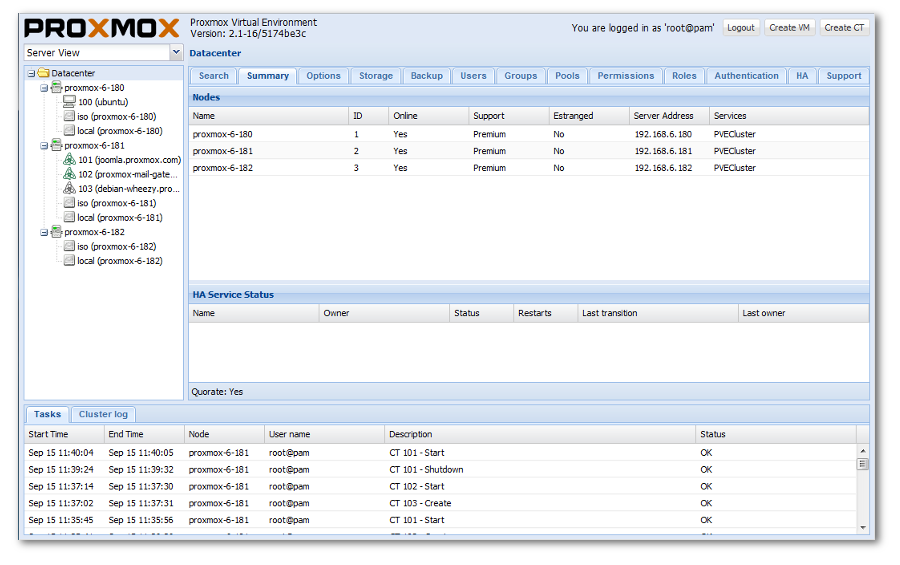900x565 pixels.
Task: Click storage icon for iso (proxmox-6-181)
Action: point(69,203)
